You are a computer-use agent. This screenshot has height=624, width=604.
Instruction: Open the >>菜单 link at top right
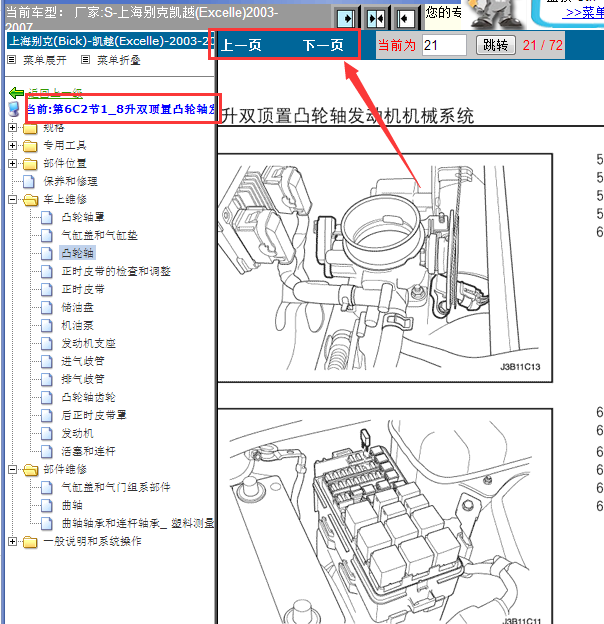click(x=585, y=13)
